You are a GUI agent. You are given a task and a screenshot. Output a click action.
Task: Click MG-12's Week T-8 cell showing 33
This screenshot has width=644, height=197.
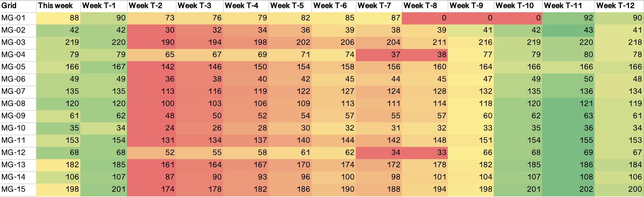[425, 153]
